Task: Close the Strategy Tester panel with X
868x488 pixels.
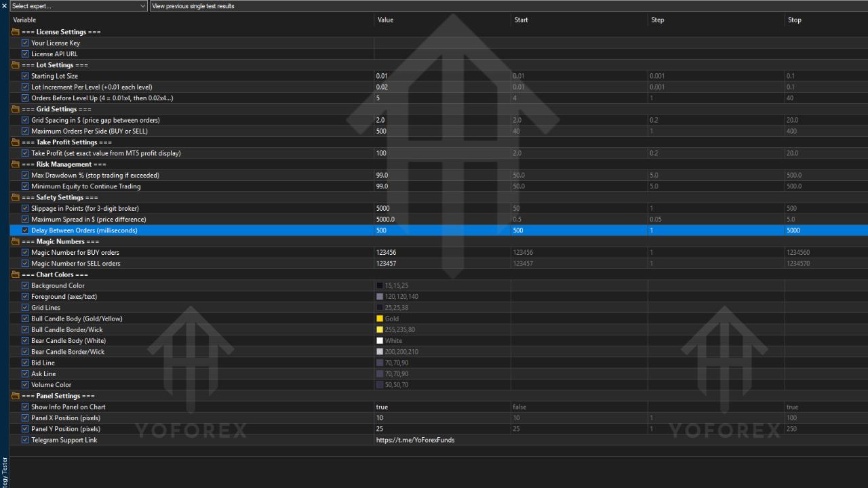Action: click(x=4, y=6)
